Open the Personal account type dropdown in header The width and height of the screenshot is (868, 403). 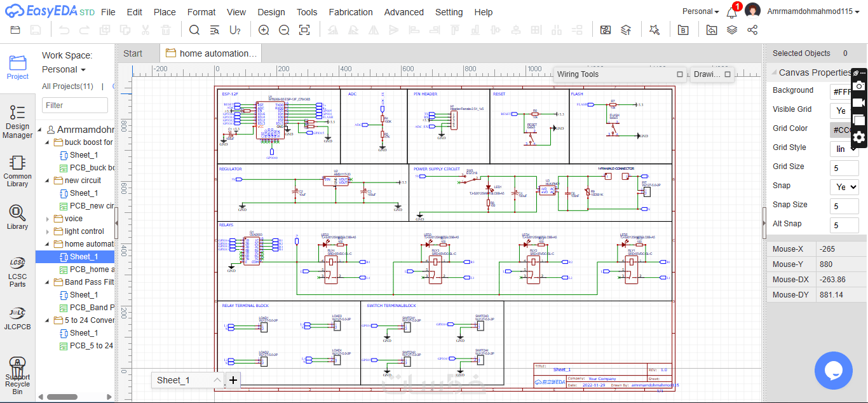pyautogui.click(x=700, y=11)
